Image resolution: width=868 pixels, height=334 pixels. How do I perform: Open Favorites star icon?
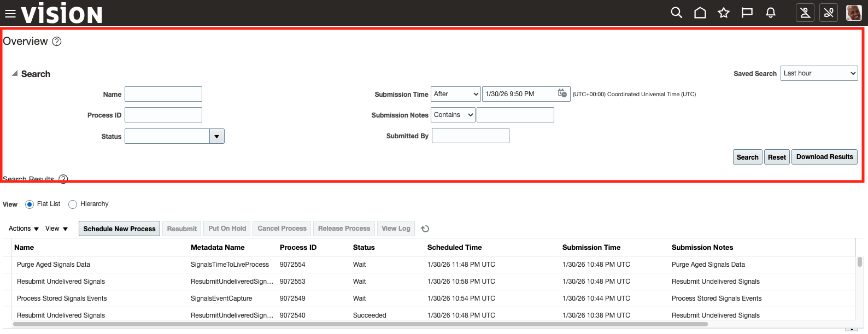click(x=724, y=13)
